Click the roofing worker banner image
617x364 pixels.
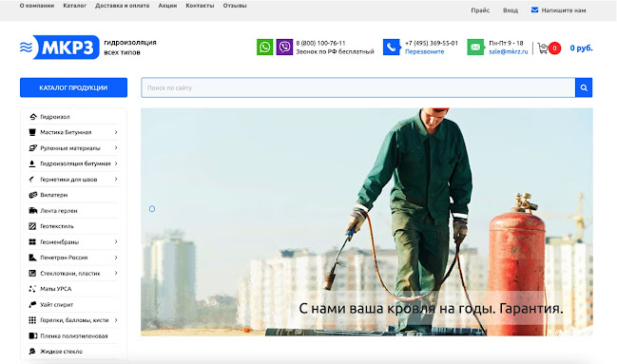tap(367, 222)
